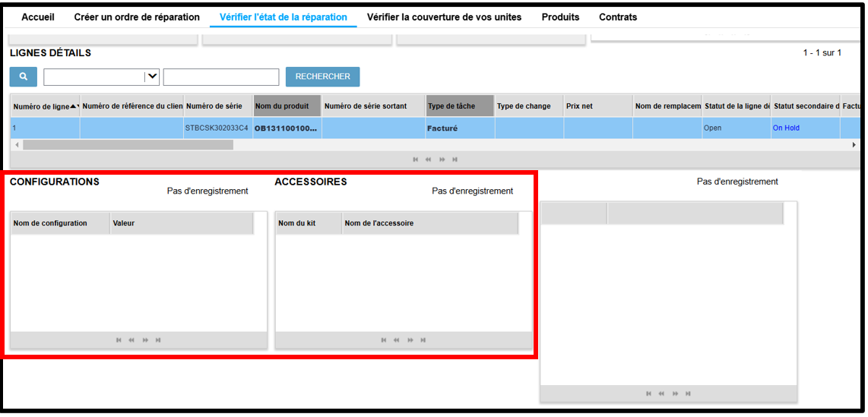Screen dimensions: 868x417
Task: Open Créer un ordre de réparation tab
Action: coord(137,17)
